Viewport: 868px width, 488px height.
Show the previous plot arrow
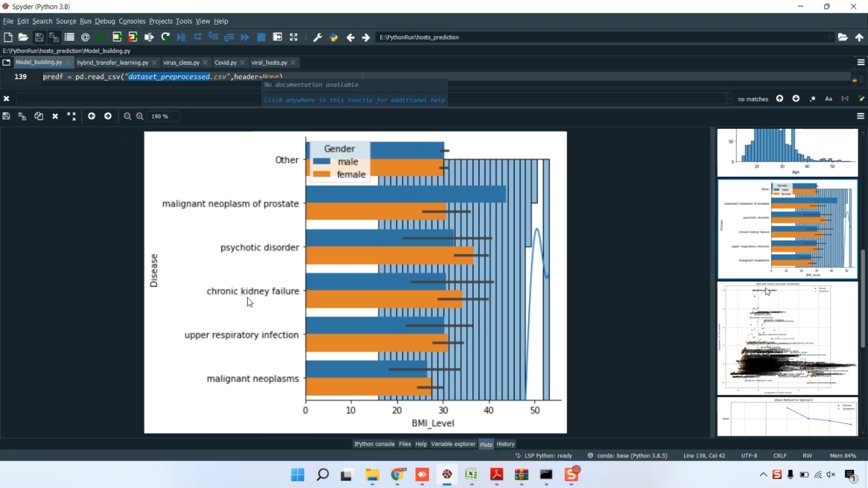coord(91,116)
